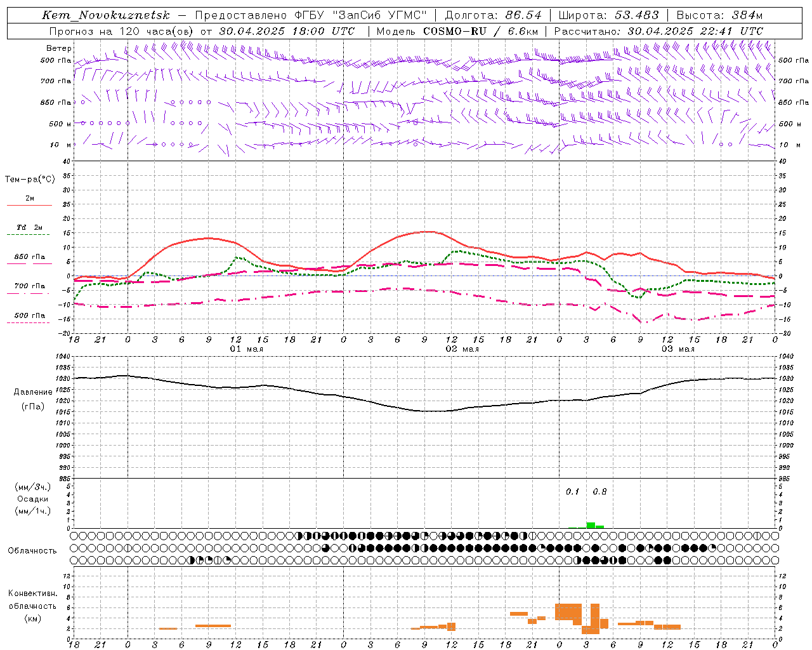Click the '02 мая' date label

(462, 349)
